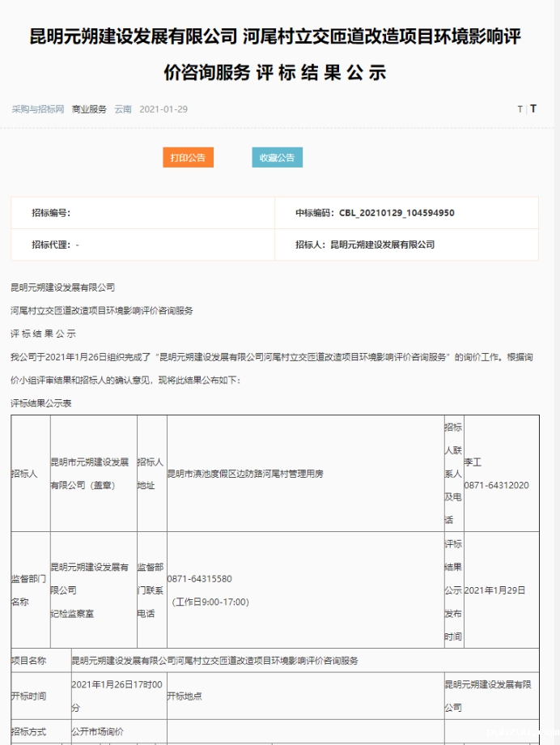This screenshot has width=560, height=745.
Task: Switch to the small font size T
Action: point(520,109)
